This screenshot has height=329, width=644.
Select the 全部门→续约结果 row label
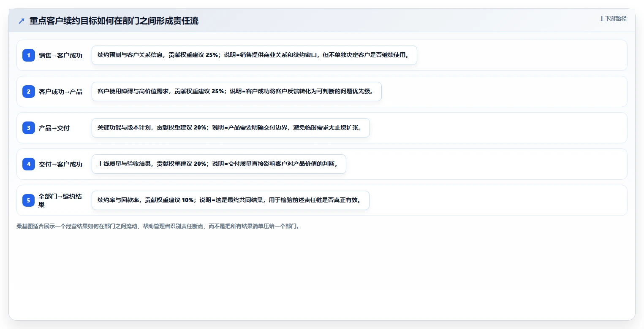pyautogui.click(x=60, y=200)
